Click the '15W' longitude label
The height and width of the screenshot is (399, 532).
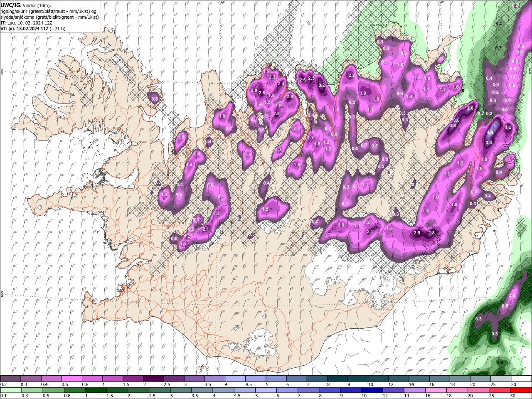click(x=440, y=2)
